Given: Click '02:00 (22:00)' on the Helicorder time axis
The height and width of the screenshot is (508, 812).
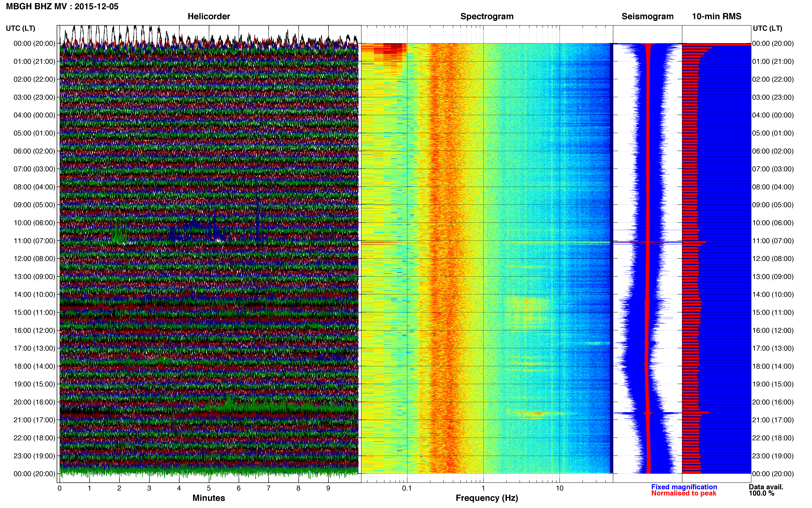Looking at the screenshot, I should [x=34, y=79].
